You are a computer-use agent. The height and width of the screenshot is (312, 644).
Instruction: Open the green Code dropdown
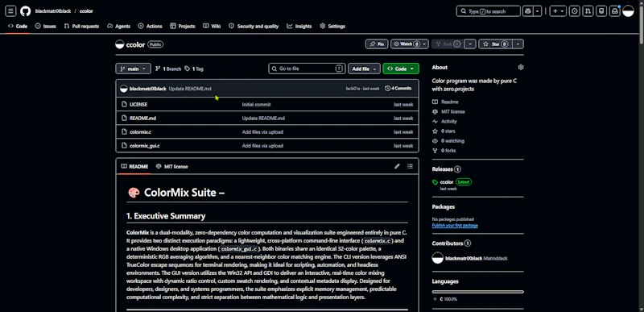coord(400,69)
